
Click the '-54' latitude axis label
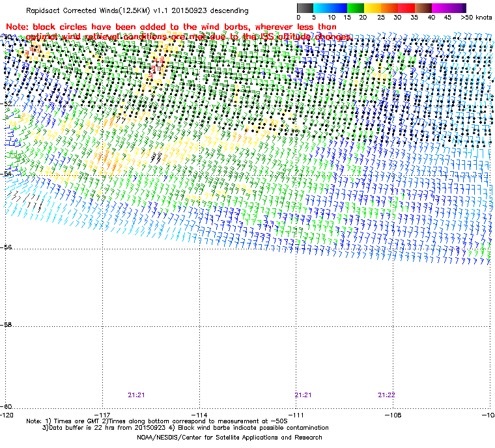[x=7, y=174]
